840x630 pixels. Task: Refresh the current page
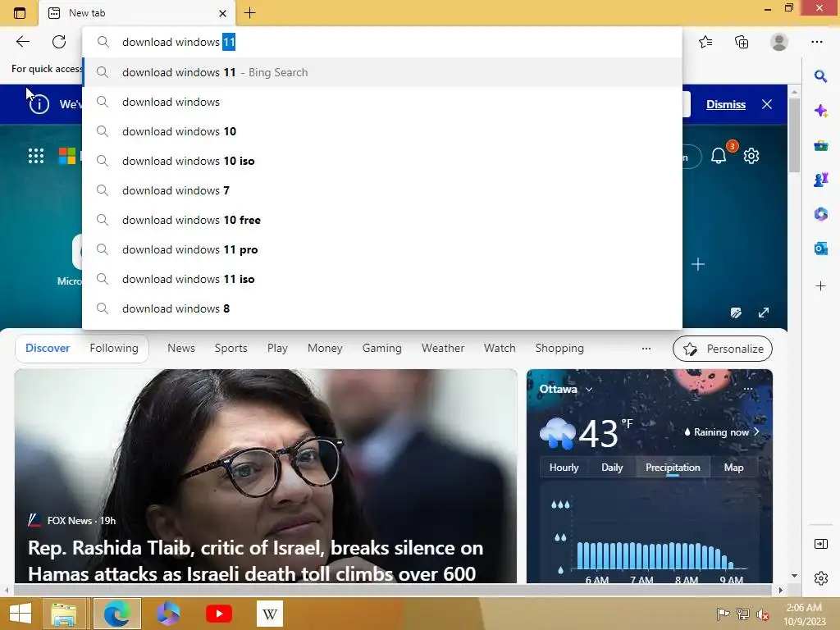point(59,42)
